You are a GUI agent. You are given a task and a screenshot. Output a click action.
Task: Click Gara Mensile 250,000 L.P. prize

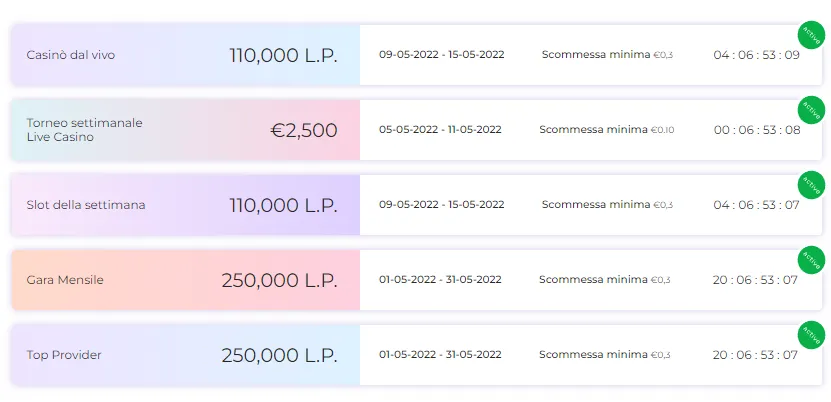pyautogui.click(x=279, y=280)
